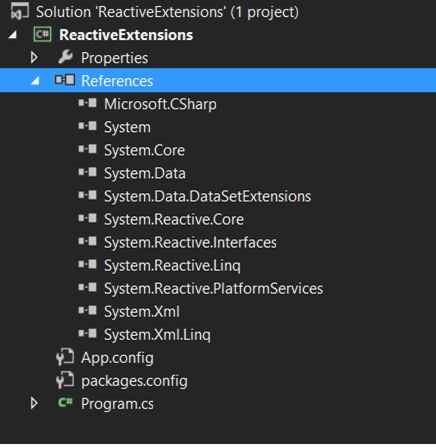
Task: Collapse the References node arrow
Action: (x=35, y=81)
